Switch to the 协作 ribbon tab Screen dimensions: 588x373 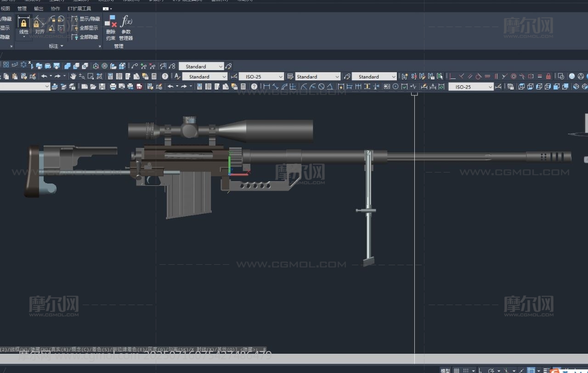coord(55,8)
